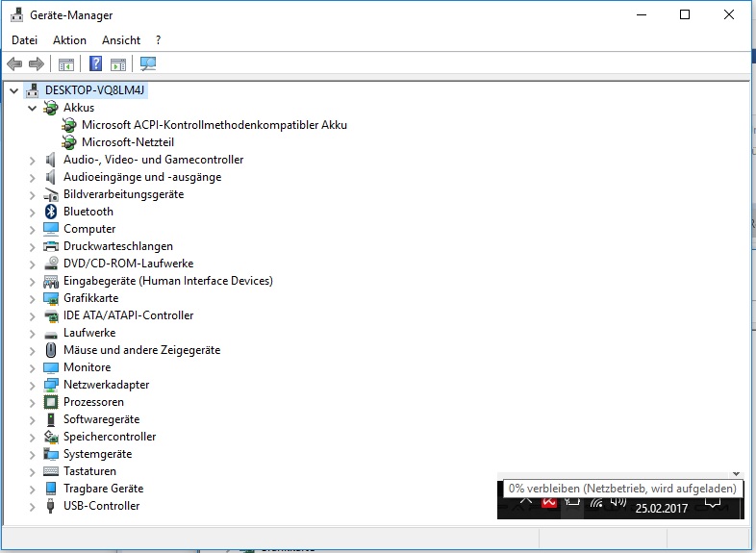Image resolution: width=756 pixels, height=553 pixels.
Task: Select the Systemgeräte label
Action: 97,454
